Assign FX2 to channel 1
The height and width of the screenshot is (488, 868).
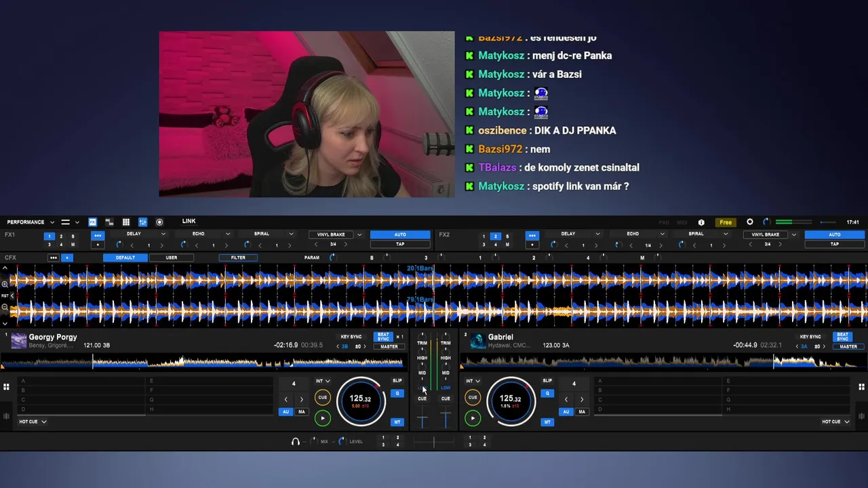click(x=484, y=237)
